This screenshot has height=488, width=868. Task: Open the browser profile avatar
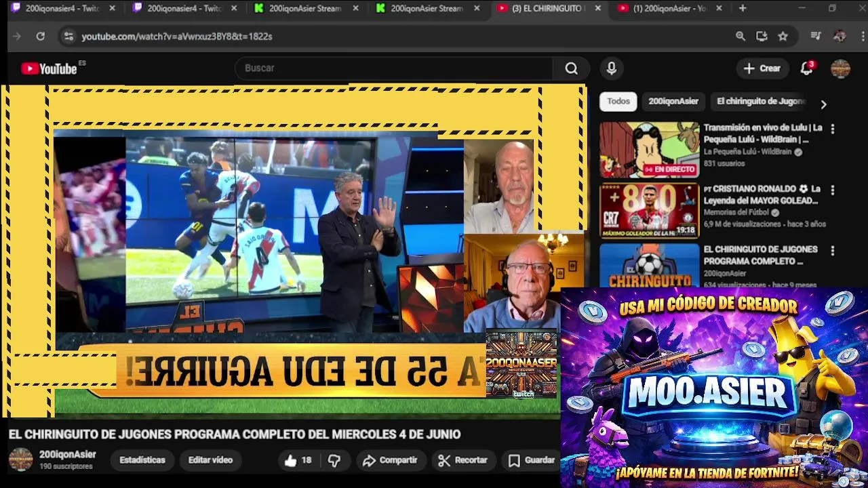tap(840, 36)
